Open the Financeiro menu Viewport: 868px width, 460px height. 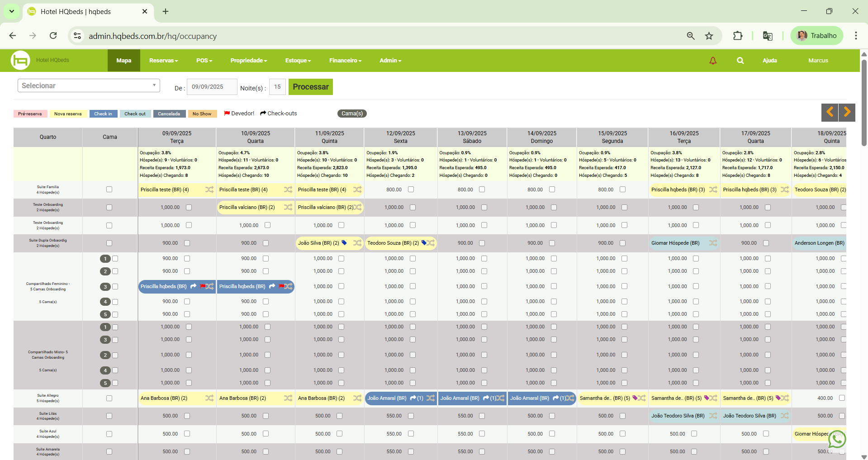(345, 60)
